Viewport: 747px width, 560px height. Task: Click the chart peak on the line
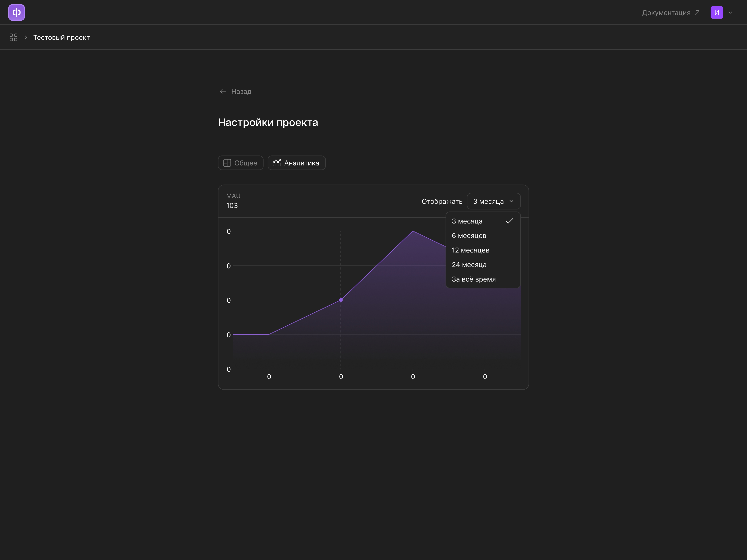(x=413, y=231)
